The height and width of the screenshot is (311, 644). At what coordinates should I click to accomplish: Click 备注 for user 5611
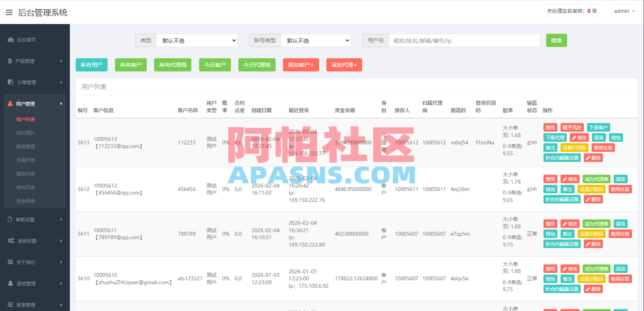(x=568, y=234)
